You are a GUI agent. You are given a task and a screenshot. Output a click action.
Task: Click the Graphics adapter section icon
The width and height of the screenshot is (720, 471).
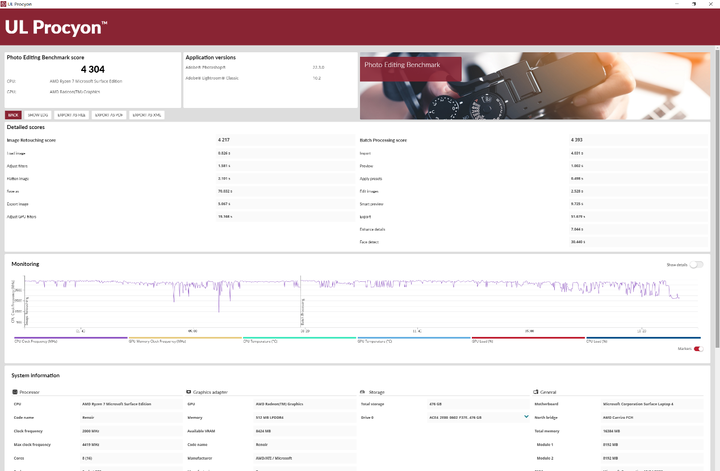(188, 392)
